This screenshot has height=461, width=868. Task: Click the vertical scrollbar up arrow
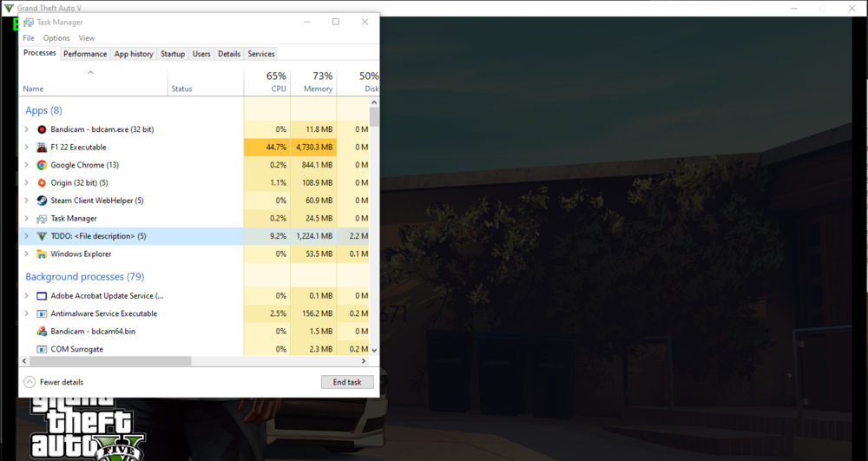pyautogui.click(x=374, y=102)
